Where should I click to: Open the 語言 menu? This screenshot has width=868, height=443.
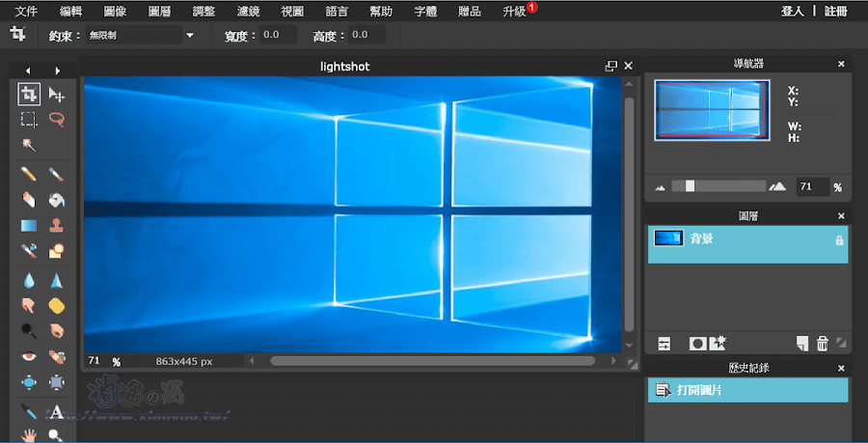337,11
